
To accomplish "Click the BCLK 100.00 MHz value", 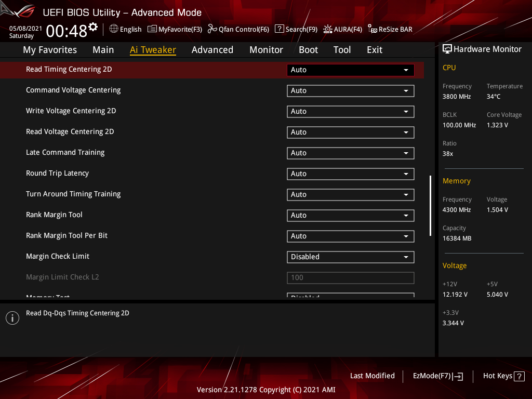I will pyautogui.click(x=459, y=125).
